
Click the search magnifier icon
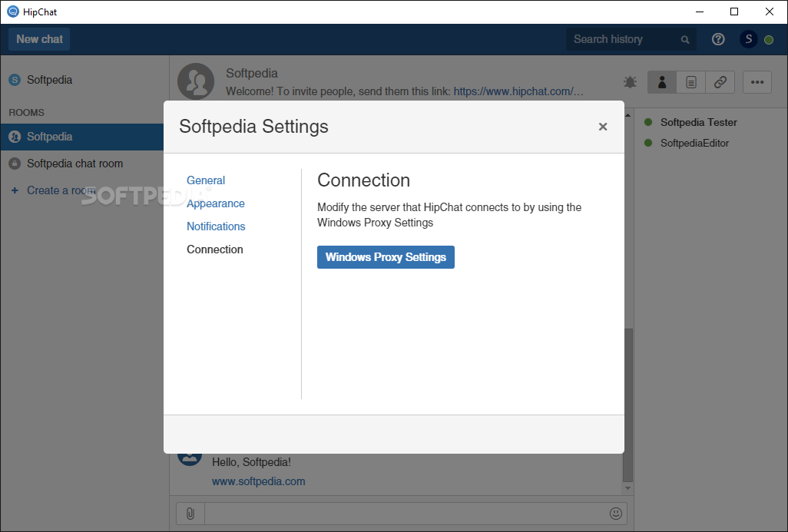(685, 40)
